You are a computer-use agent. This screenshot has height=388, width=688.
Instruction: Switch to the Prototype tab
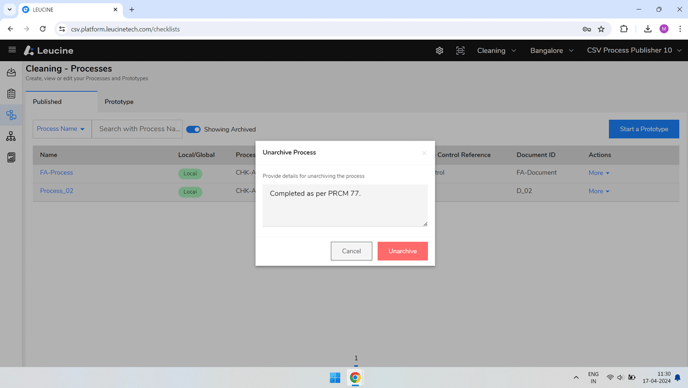click(x=119, y=102)
